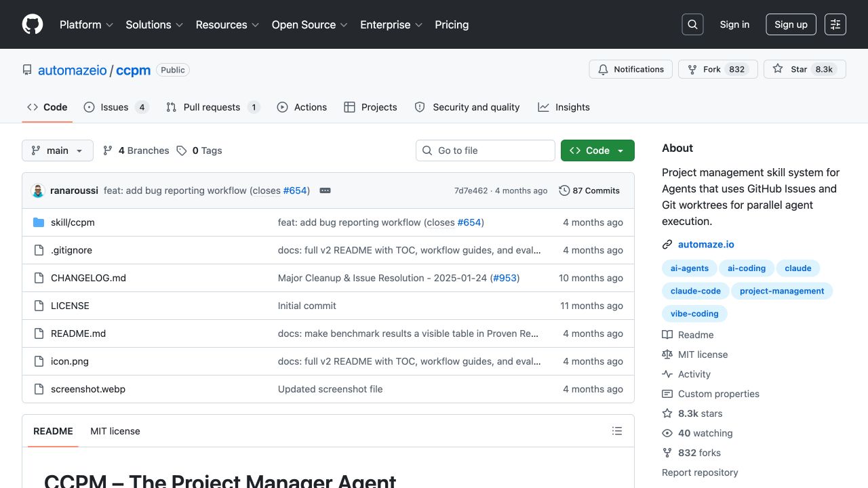Viewport: 868px width, 488px height.
Task: Click the README.md file icon
Action: pyautogui.click(x=39, y=333)
